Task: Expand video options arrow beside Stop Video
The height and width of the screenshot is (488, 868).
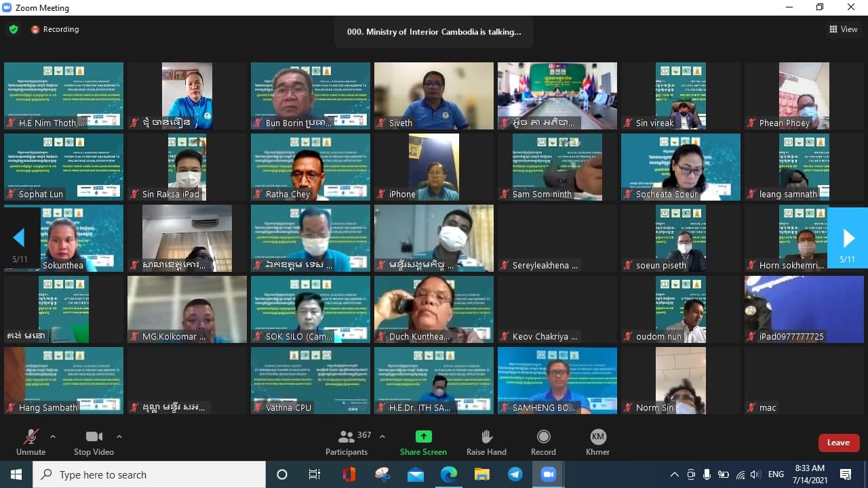Action: (119, 436)
